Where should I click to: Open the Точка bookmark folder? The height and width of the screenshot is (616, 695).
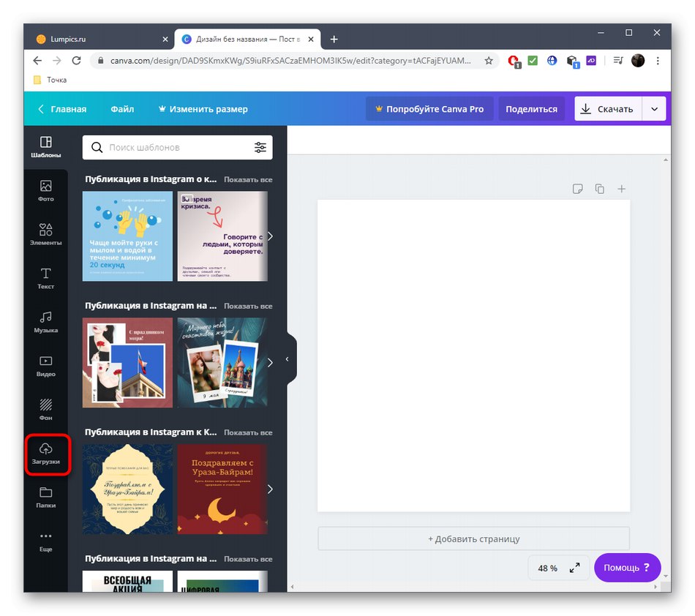tap(50, 80)
